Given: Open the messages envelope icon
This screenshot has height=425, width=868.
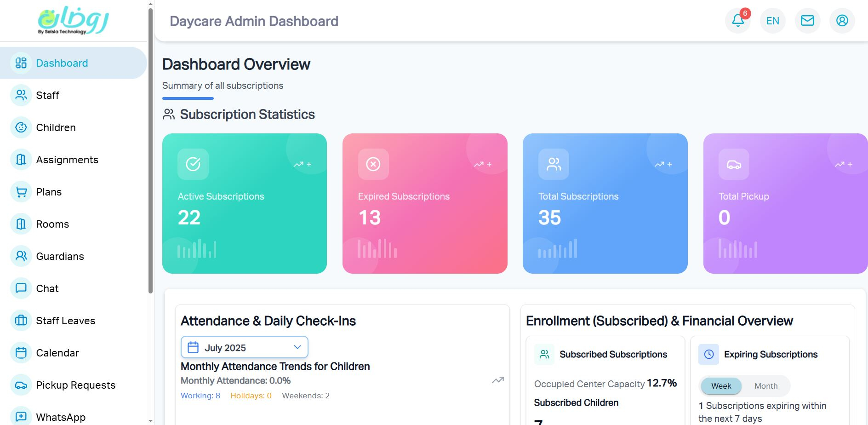Looking at the screenshot, I should pyautogui.click(x=807, y=21).
